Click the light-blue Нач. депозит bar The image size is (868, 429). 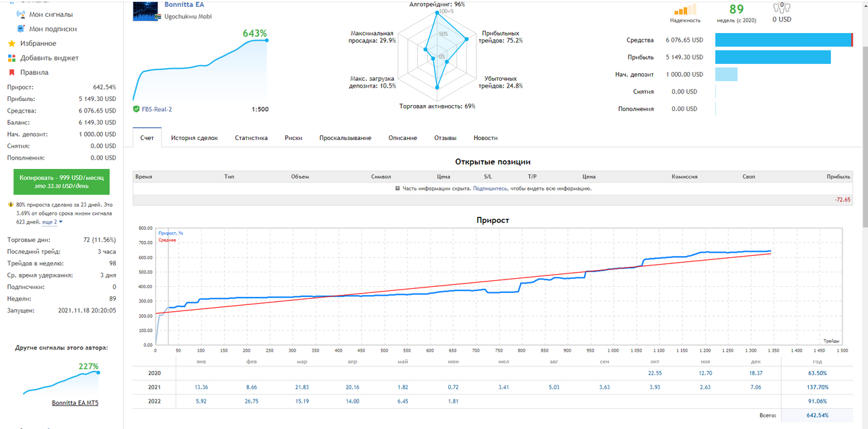pyautogui.click(x=726, y=74)
